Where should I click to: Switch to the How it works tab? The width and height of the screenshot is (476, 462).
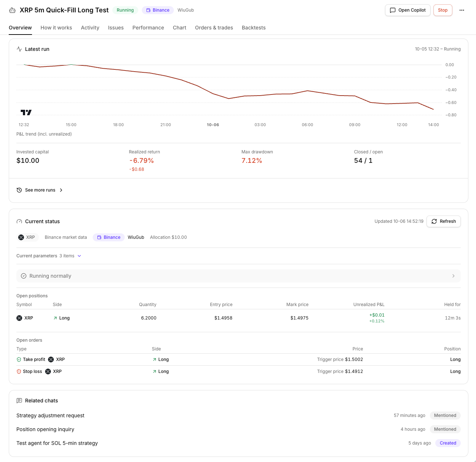point(56,28)
